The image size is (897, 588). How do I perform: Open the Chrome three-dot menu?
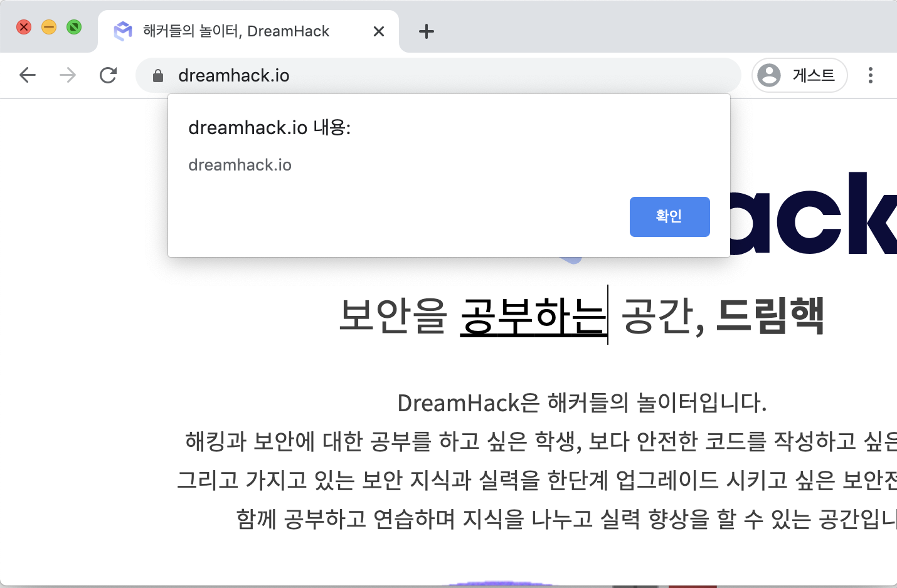pyautogui.click(x=871, y=75)
